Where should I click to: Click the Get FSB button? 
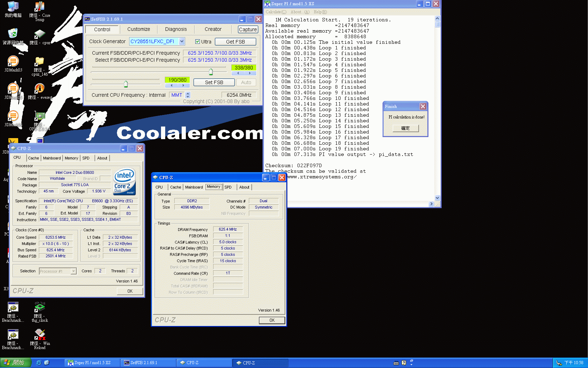tap(235, 42)
